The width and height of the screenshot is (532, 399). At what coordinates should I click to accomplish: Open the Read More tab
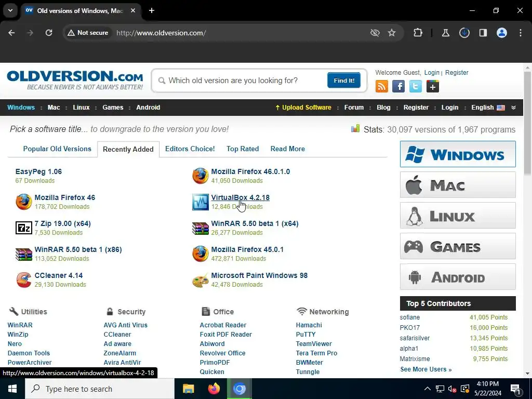[288, 149]
